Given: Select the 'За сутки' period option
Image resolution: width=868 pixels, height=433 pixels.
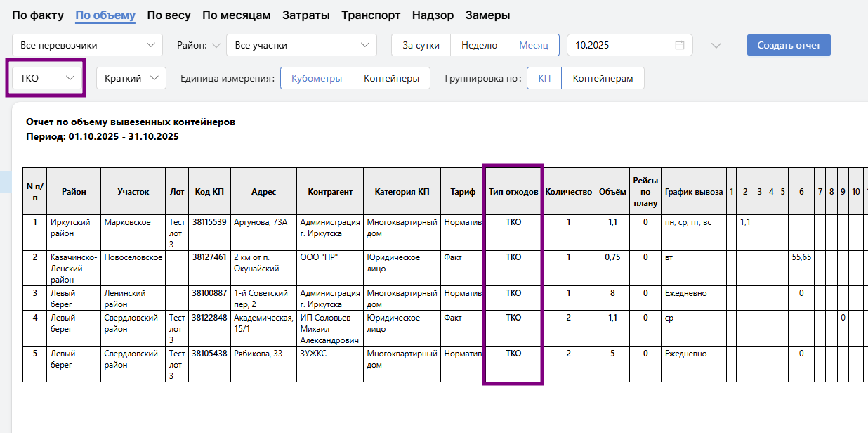Looking at the screenshot, I should pyautogui.click(x=421, y=45).
